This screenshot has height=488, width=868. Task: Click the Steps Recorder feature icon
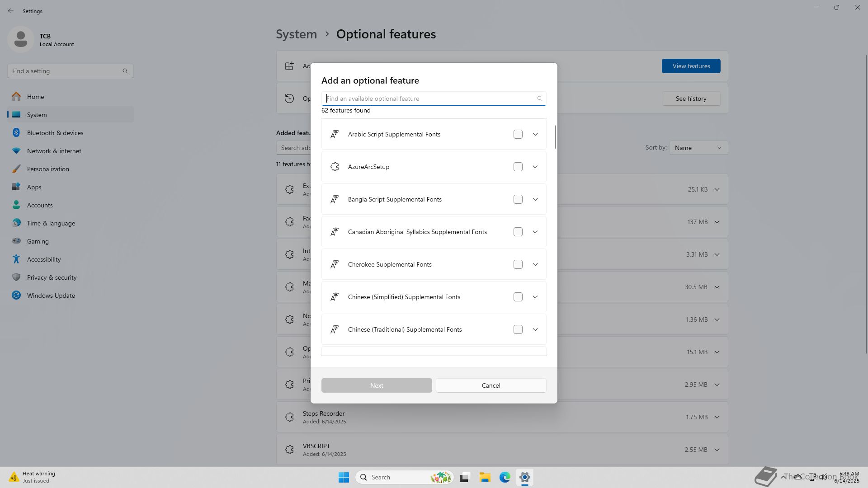click(290, 417)
